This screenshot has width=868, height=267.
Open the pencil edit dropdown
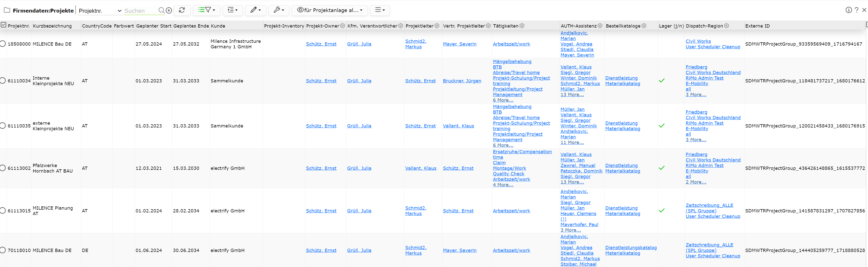coord(255,10)
